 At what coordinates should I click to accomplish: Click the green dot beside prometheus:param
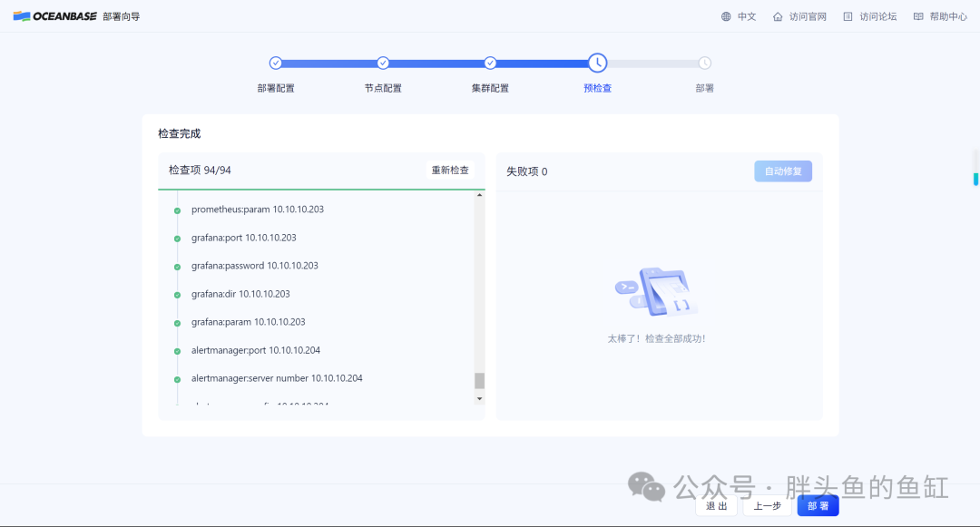pos(178,210)
